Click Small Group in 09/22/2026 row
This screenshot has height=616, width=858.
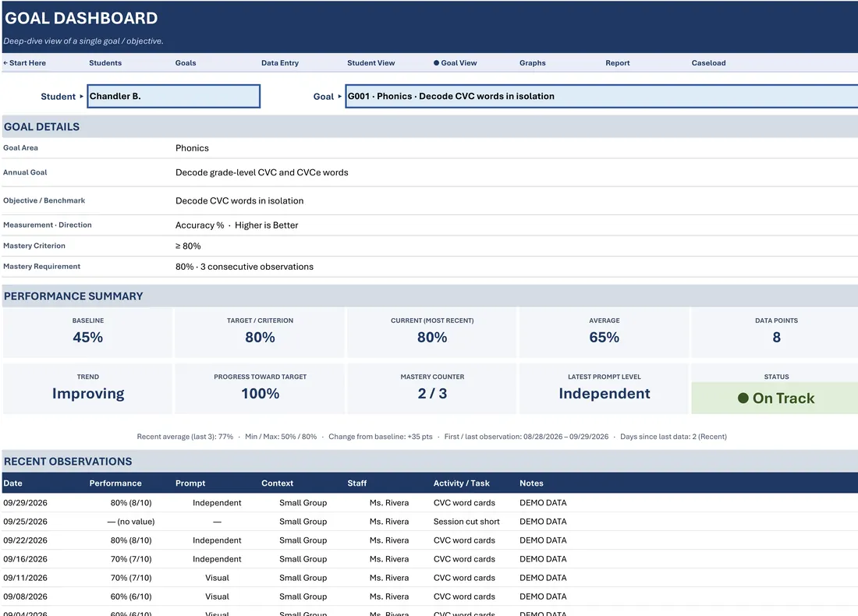pyautogui.click(x=303, y=540)
